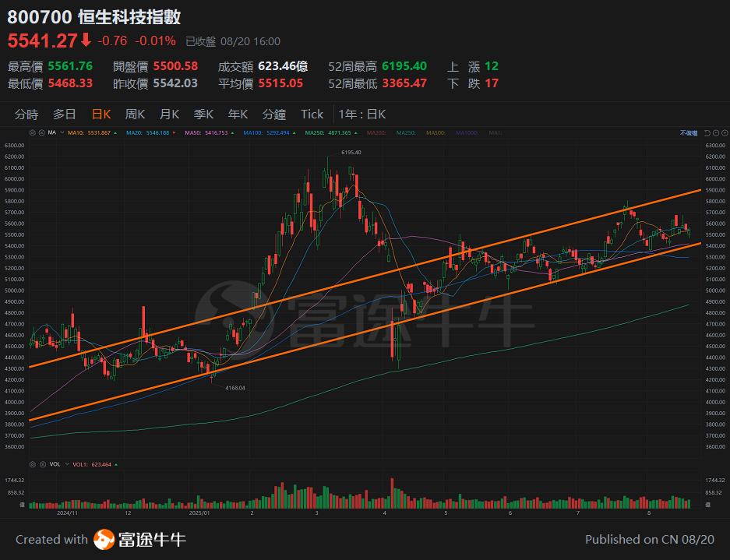The height and width of the screenshot is (560, 730).
Task: Click the 6195.40 high price marker
Action: pyautogui.click(x=351, y=153)
